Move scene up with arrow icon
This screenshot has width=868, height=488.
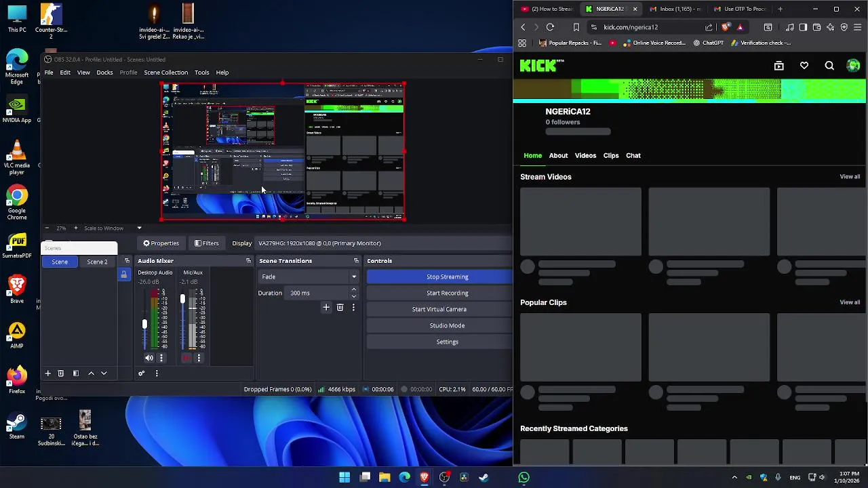[x=91, y=373]
